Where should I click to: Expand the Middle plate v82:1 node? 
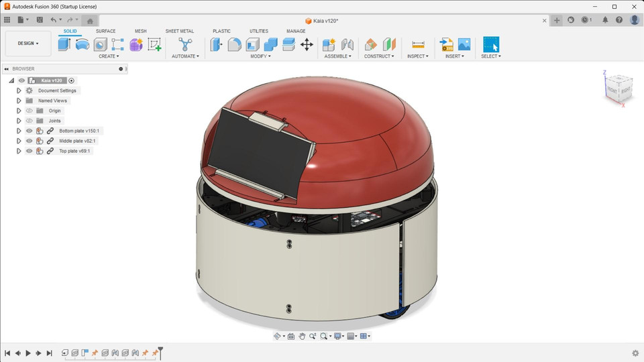click(19, 141)
